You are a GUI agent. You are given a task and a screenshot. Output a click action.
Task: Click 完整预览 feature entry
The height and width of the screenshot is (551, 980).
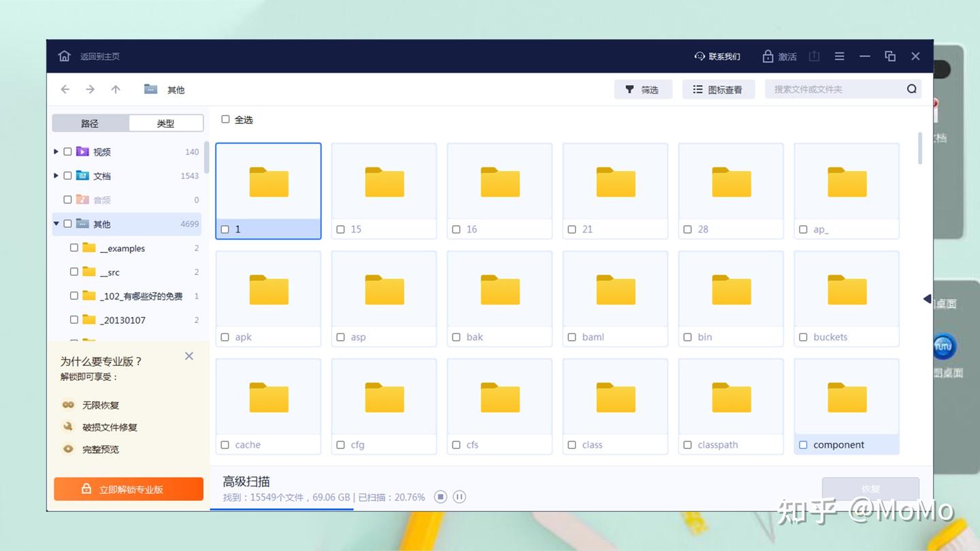click(x=91, y=449)
